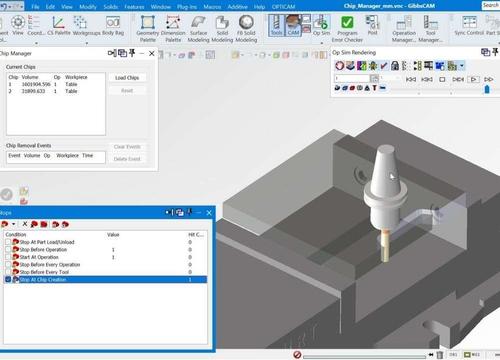Click the red no-entry icon in status bar

tap(297, 355)
